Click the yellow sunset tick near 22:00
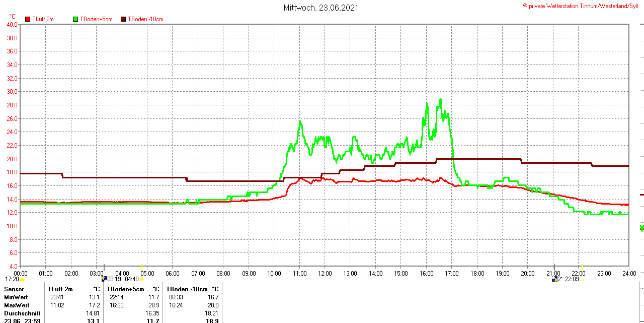644x323 pixels. point(582,267)
